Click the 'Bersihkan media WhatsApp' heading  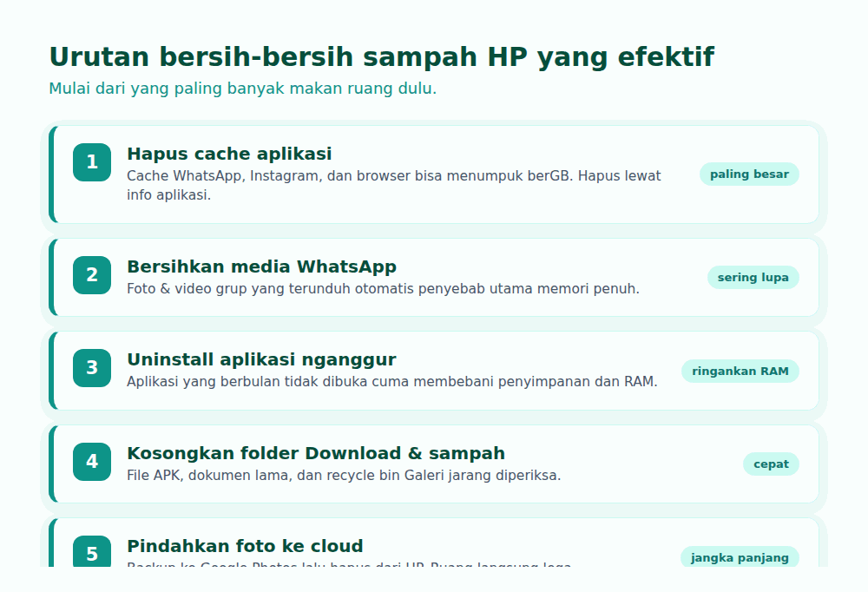[x=261, y=267]
